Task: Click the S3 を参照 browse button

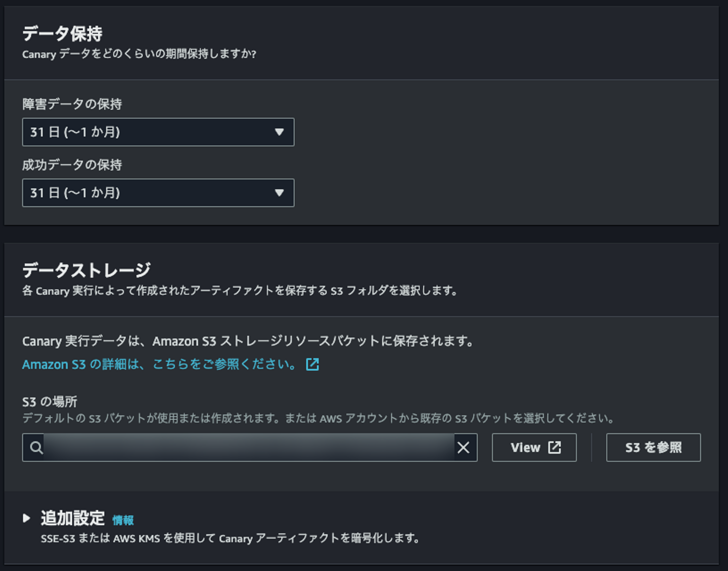Action: (653, 448)
